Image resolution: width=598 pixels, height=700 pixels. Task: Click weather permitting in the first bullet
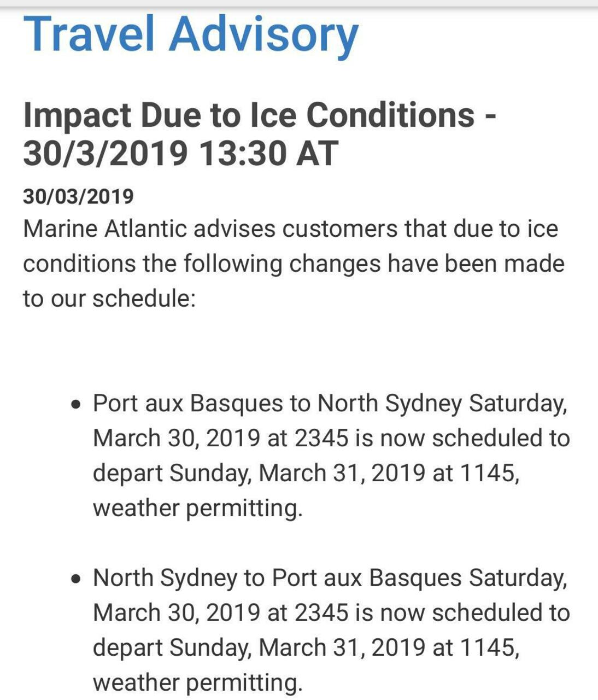[x=197, y=509]
